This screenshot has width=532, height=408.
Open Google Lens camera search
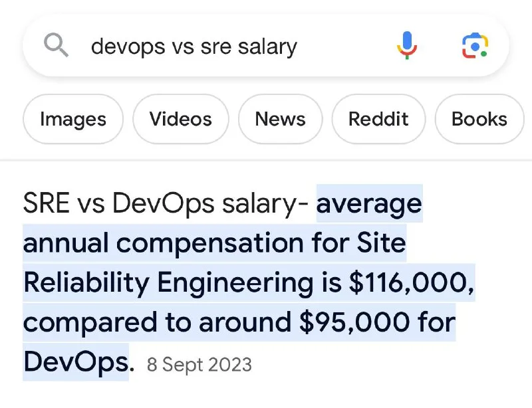(x=475, y=45)
